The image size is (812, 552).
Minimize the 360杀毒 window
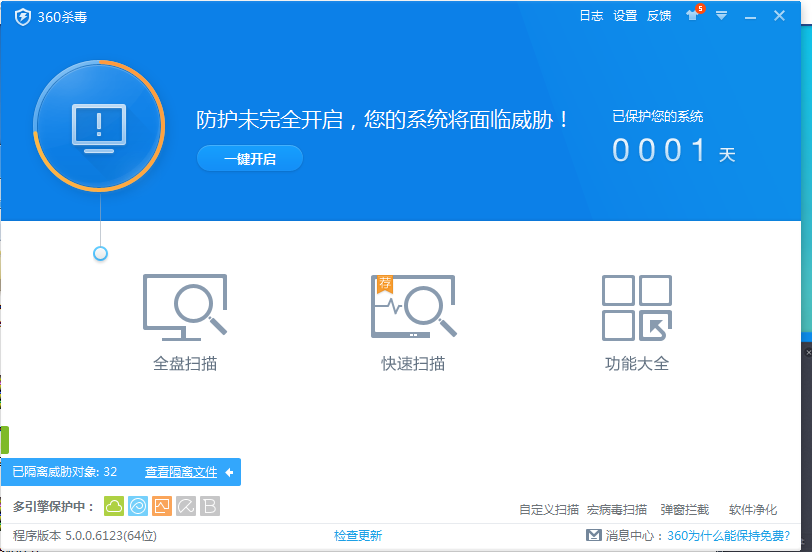pos(750,17)
